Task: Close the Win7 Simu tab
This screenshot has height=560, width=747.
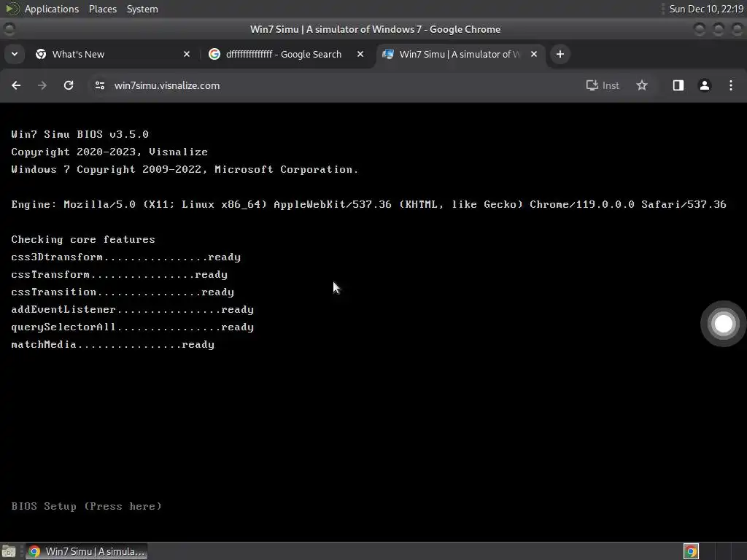Action: pyautogui.click(x=534, y=54)
